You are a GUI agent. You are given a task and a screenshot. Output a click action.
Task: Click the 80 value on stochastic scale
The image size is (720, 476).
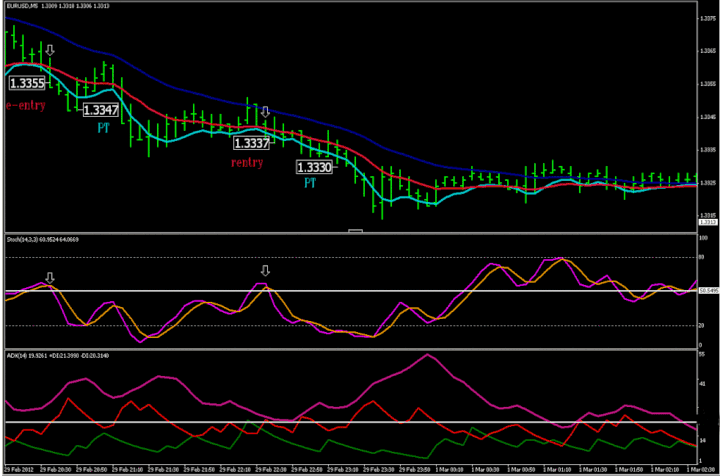coord(702,258)
